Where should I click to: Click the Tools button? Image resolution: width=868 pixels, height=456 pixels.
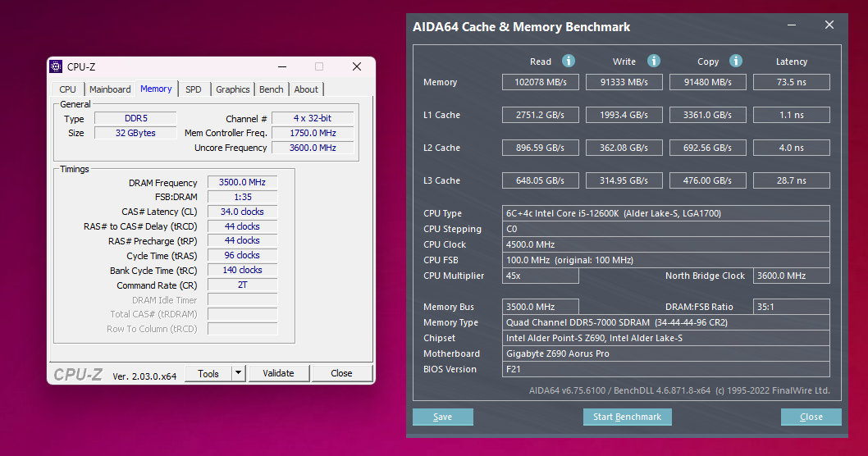point(208,373)
